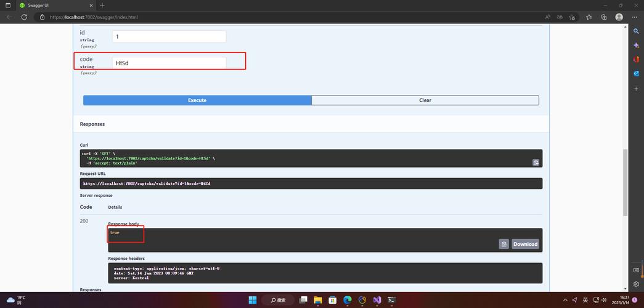The width and height of the screenshot is (644, 308).
Task: Open the taskbar search box
Action: (278, 300)
